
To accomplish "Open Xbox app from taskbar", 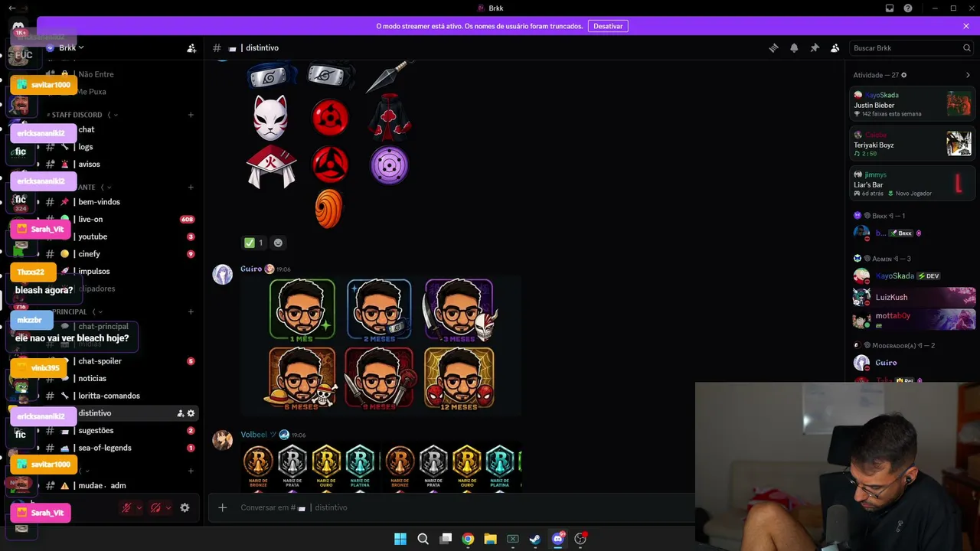I will coord(513,539).
